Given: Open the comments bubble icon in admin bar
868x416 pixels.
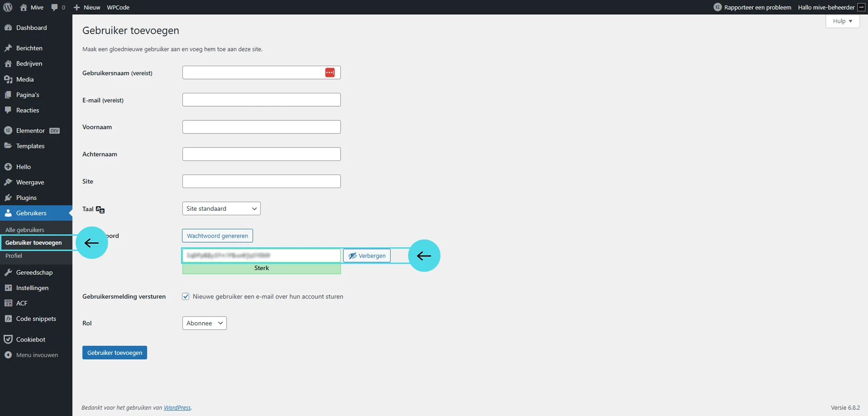Looking at the screenshot, I should pyautogui.click(x=55, y=7).
